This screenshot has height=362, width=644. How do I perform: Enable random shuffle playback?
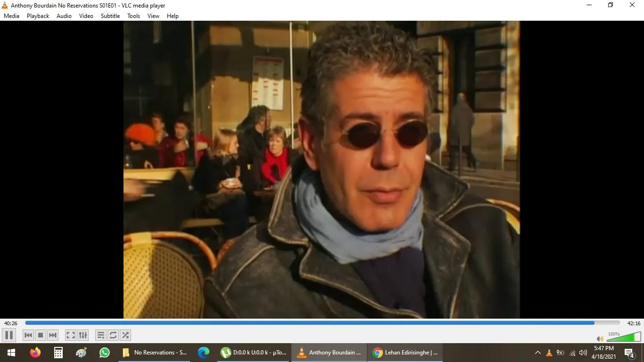click(125, 335)
